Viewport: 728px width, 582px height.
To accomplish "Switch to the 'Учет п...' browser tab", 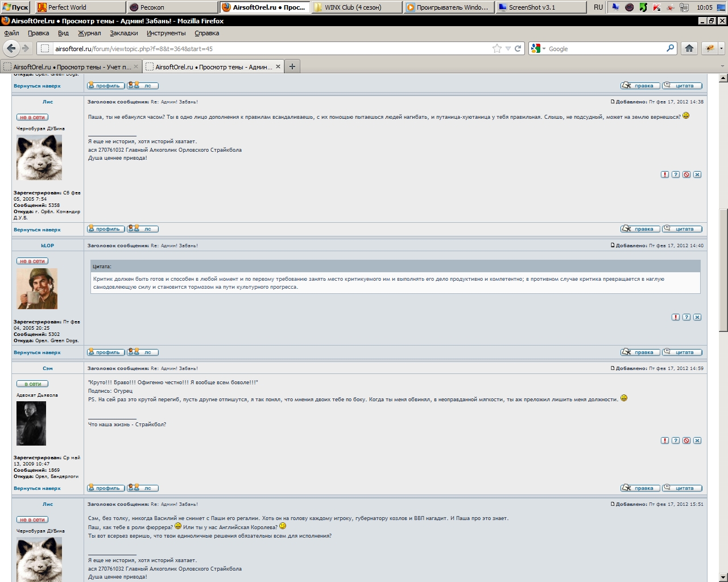I will click(71, 66).
